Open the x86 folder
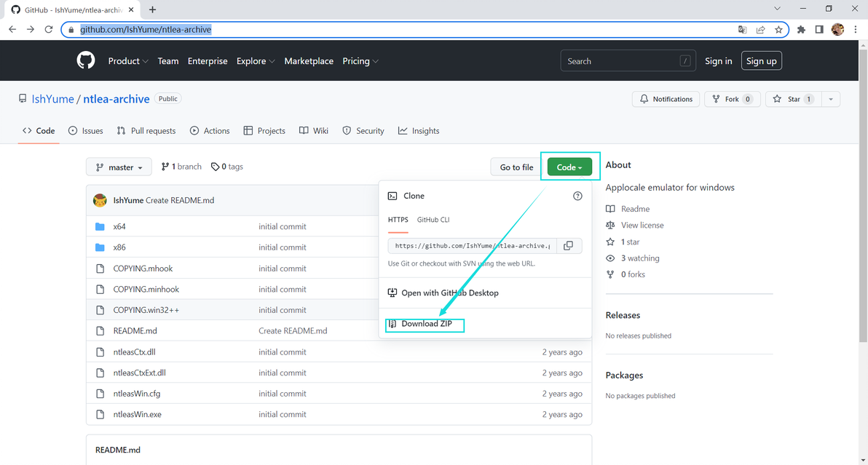This screenshot has height=465, width=868. tap(119, 247)
